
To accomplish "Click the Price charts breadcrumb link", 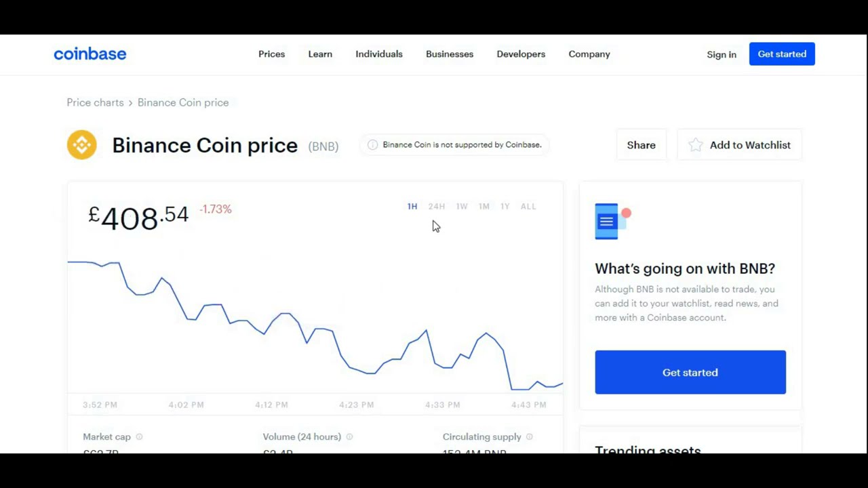I will pyautogui.click(x=95, y=103).
